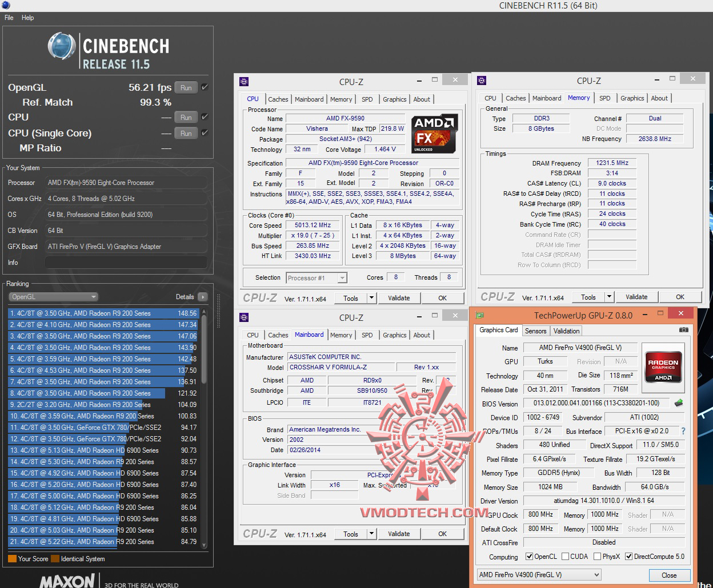Open the File menu in Cinebench
713x588 pixels.
9,18
